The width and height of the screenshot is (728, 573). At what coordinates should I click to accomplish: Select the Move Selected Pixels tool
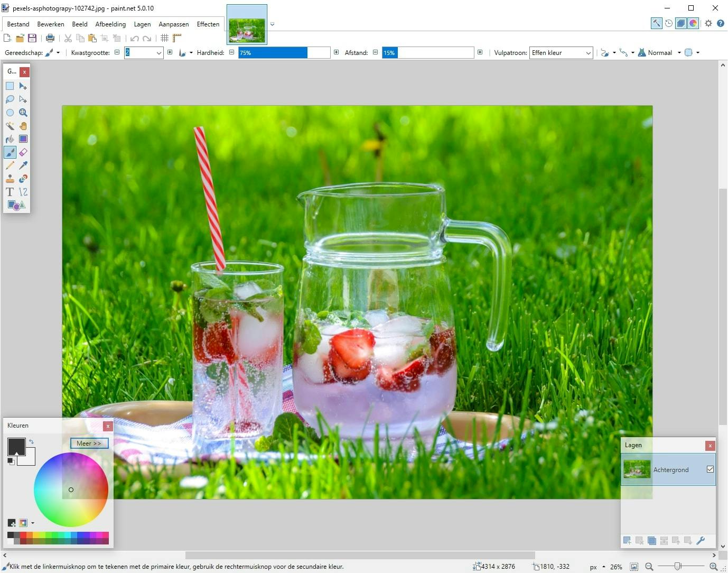click(x=23, y=86)
